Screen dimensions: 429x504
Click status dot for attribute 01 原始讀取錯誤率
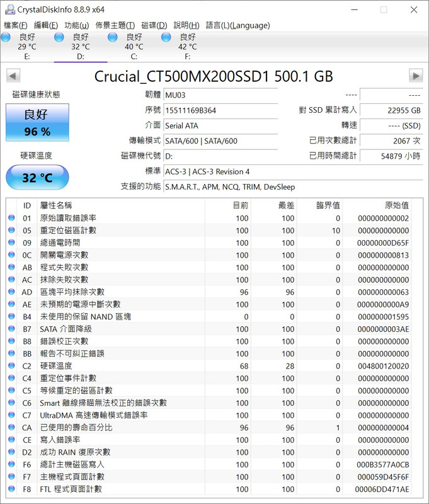tap(11, 217)
